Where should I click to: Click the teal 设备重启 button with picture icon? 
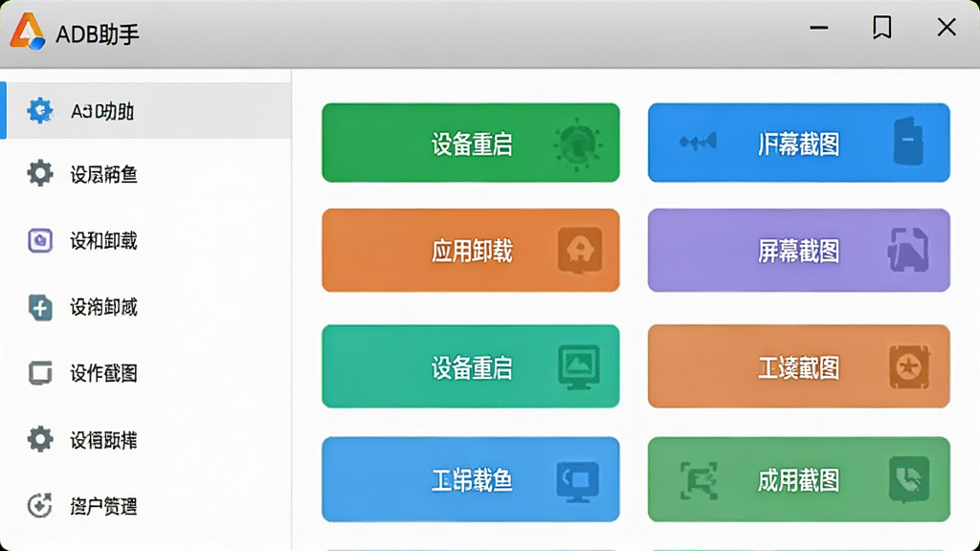(471, 366)
